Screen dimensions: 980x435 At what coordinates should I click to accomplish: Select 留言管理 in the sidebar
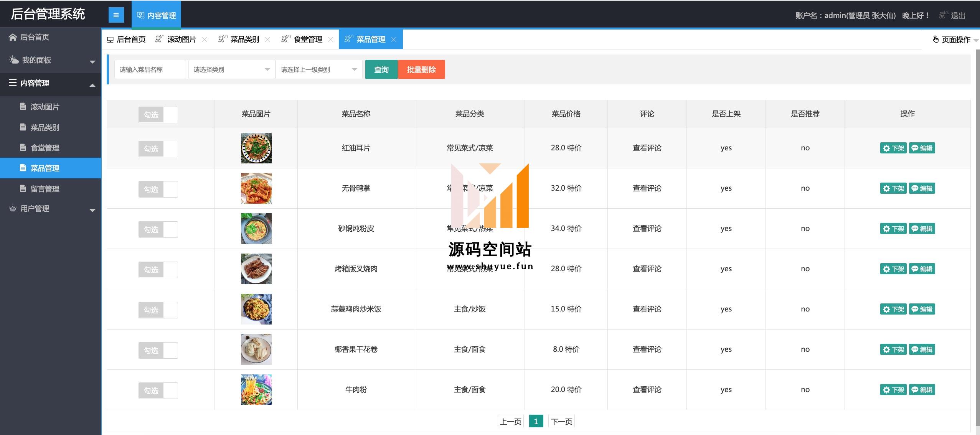pos(50,189)
